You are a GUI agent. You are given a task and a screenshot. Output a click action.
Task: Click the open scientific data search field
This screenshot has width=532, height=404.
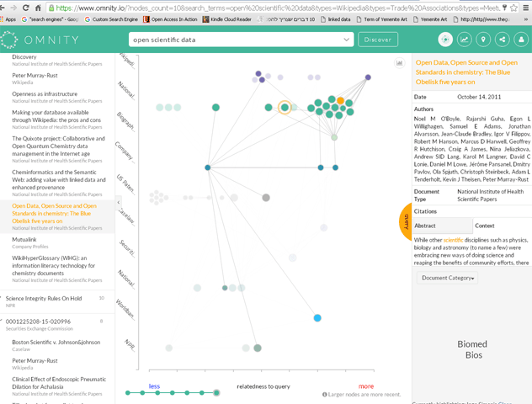234,40
